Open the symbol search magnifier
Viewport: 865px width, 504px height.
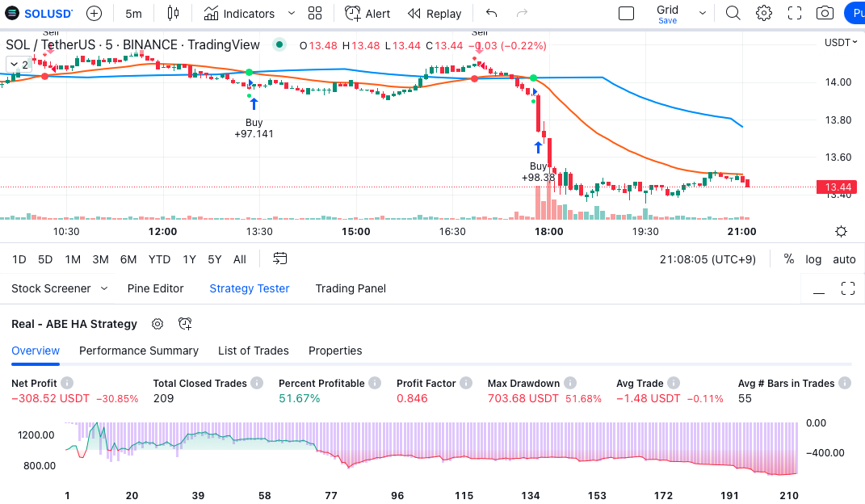733,13
